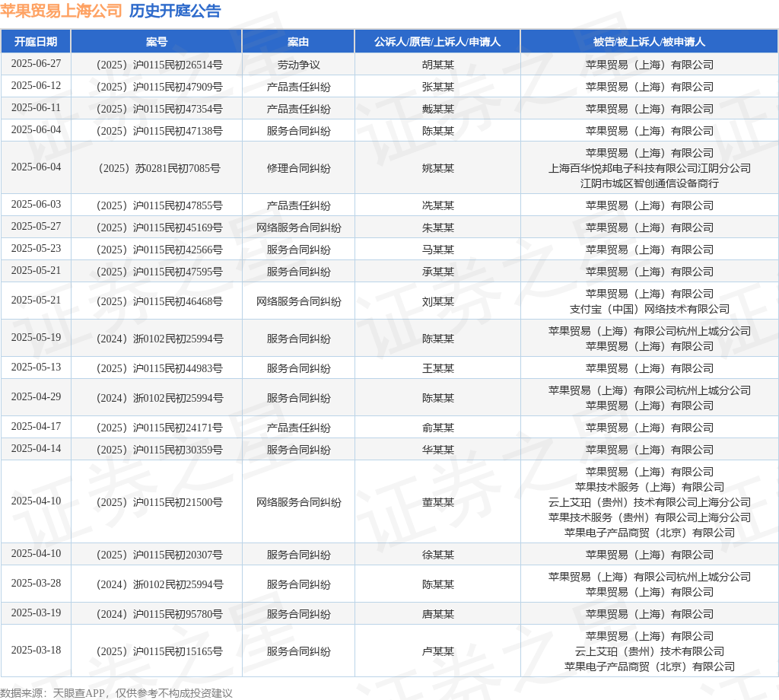Click the date 2025-05-23

tap(36, 248)
